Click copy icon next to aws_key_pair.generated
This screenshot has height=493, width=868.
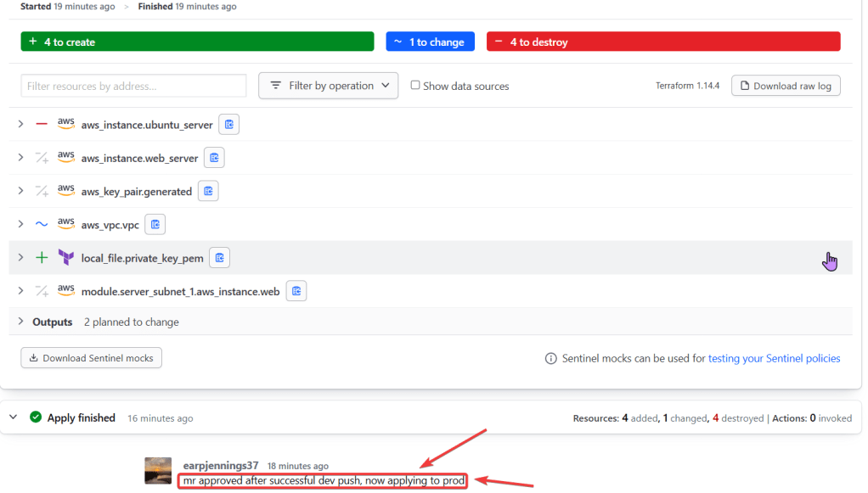pyautogui.click(x=208, y=191)
